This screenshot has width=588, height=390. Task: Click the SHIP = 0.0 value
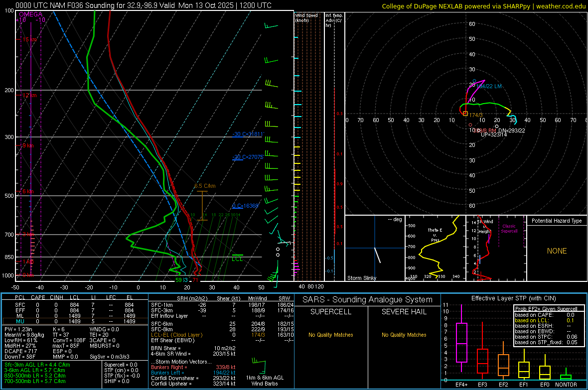coord(117,381)
